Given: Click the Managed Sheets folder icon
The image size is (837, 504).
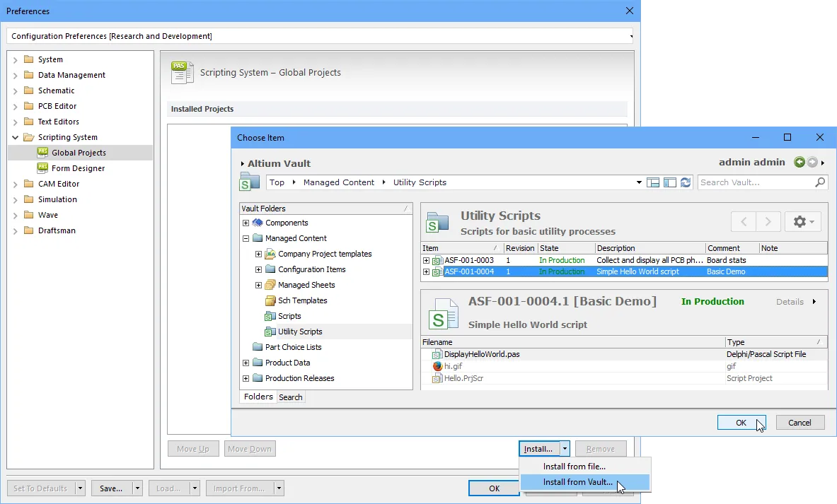Looking at the screenshot, I should click(270, 285).
